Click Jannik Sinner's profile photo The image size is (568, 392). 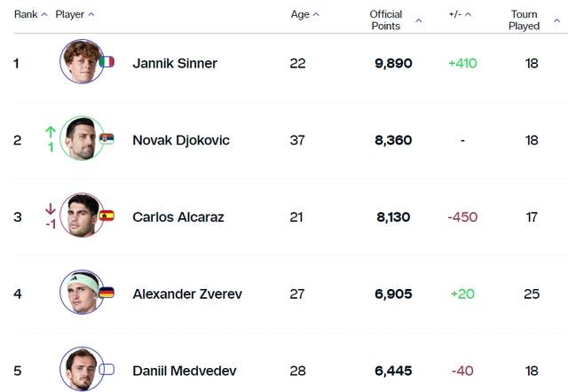pyautogui.click(x=82, y=61)
